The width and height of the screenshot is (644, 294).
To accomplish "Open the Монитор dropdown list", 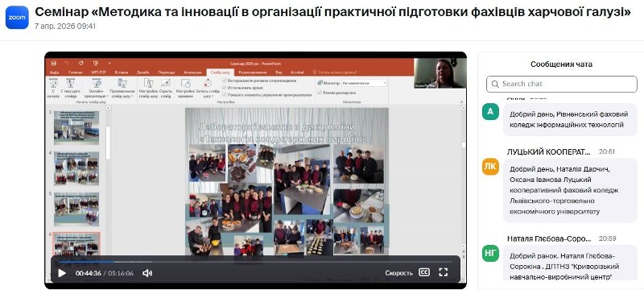I will point(365,83).
